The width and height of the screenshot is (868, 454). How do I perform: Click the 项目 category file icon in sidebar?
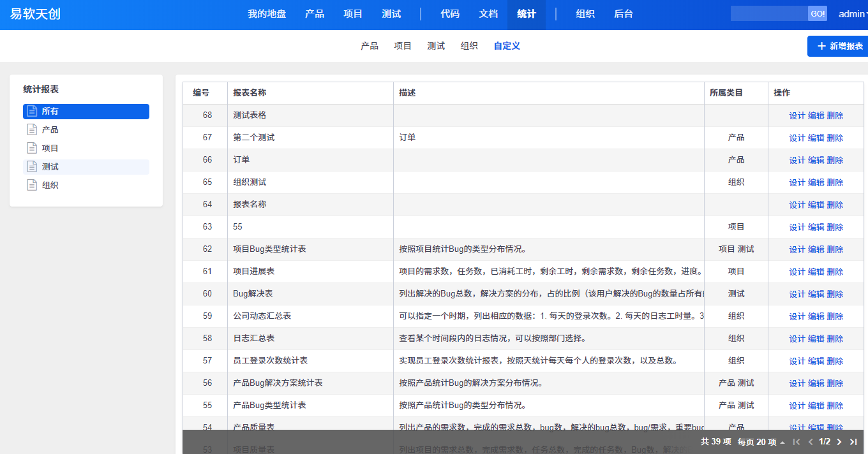32,149
